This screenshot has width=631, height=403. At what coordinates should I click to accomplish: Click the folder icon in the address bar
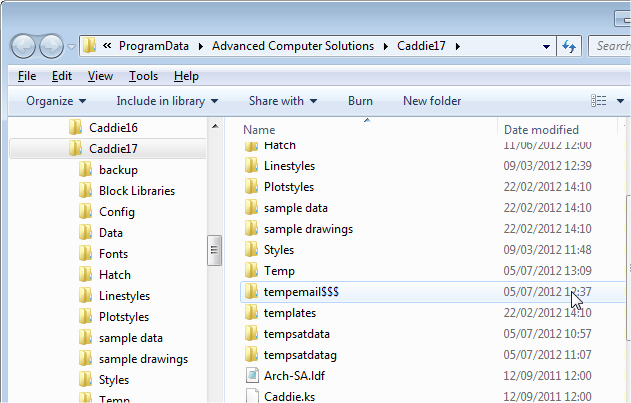[89, 45]
